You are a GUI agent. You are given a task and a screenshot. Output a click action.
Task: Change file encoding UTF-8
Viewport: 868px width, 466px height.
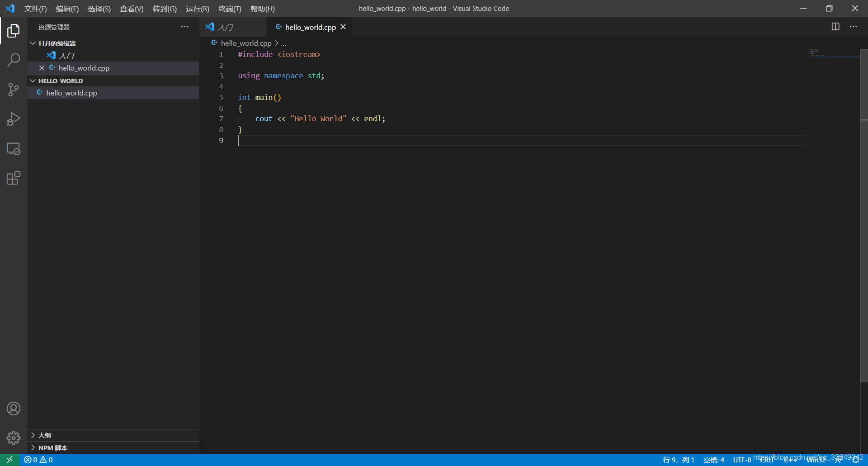tap(742, 460)
